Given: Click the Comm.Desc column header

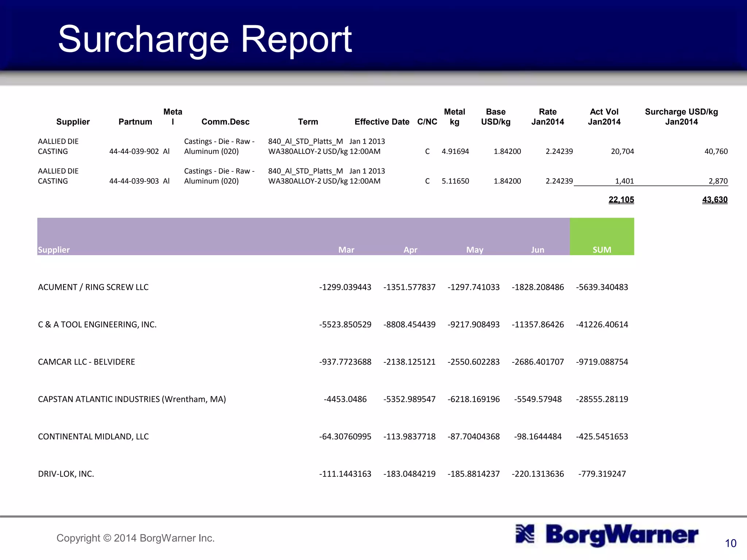Looking at the screenshot, I should 225,122.
